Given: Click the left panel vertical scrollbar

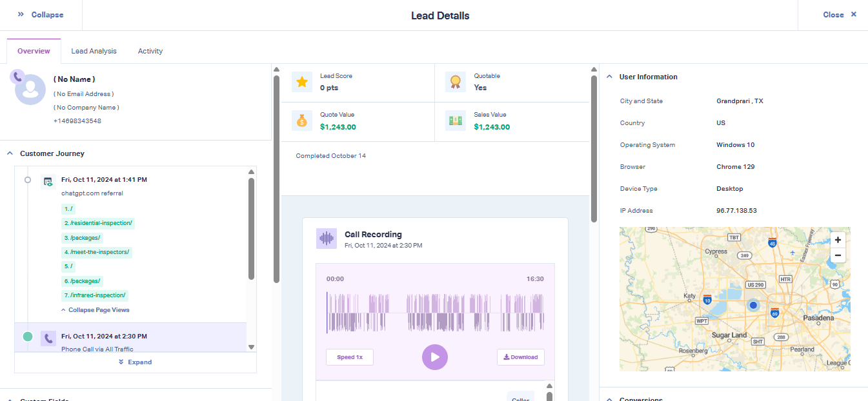Looking at the screenshot, I should (x=276, y=179).
